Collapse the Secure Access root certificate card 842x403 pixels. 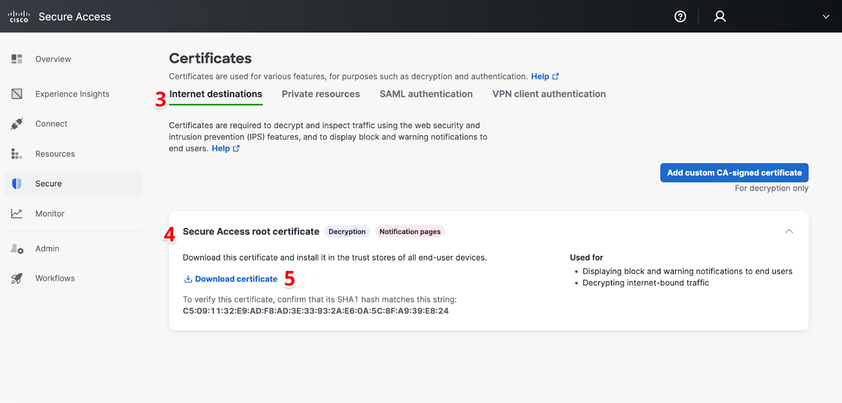coord(789,231)
